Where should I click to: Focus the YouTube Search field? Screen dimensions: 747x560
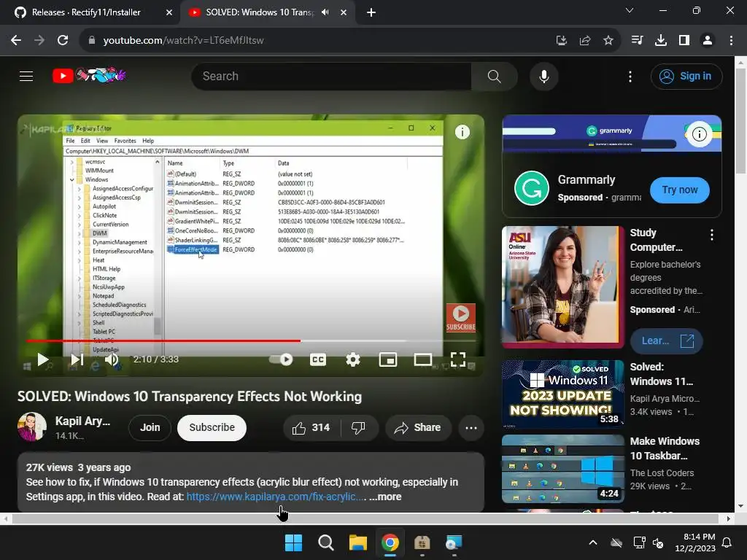point(331,76)
